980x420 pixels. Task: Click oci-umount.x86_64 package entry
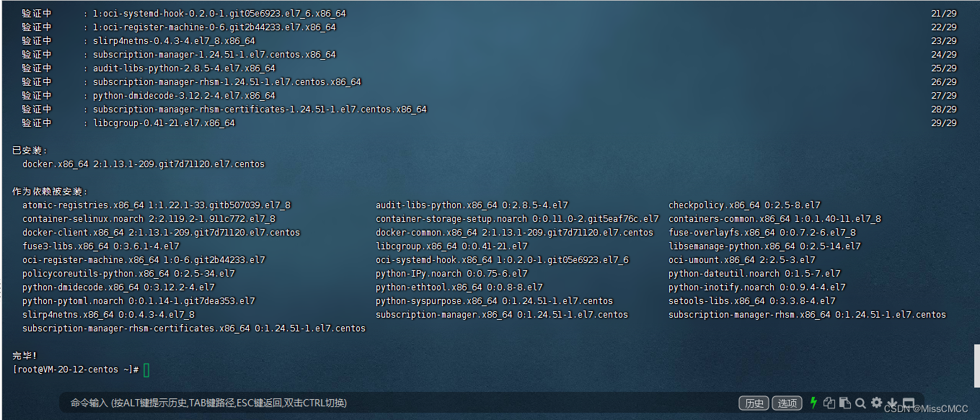pyautogui.click(x=742, y=260)
